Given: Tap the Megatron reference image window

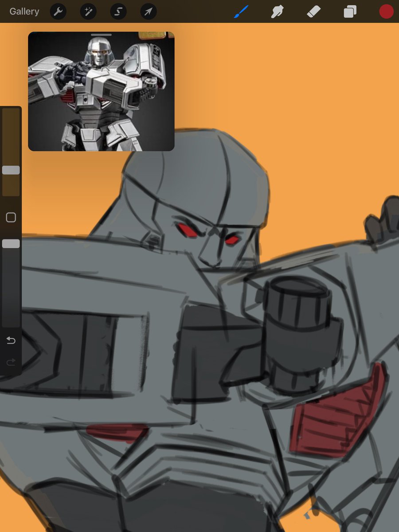Looking at the screenshot, I should pyautogui.click(x=101, y=91).
